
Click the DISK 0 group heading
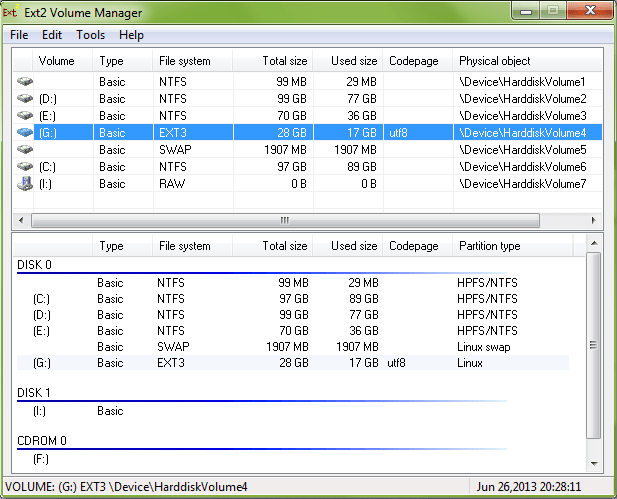click(34, 265)
